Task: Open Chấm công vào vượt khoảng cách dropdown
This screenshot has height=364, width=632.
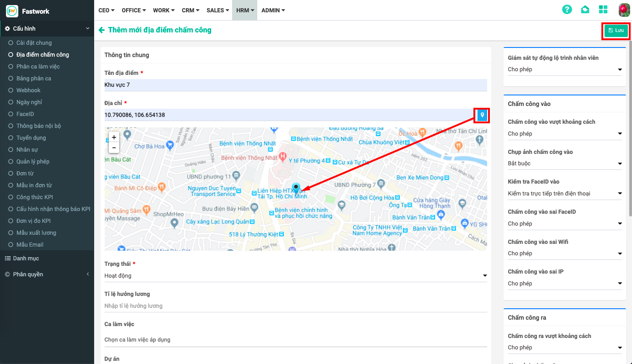Action: (565, 134)
